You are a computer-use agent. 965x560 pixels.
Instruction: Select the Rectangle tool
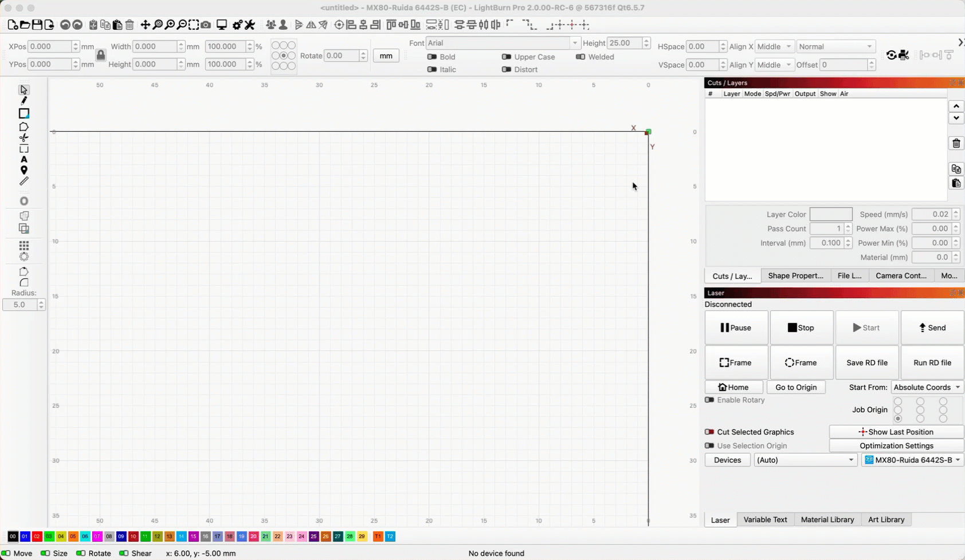coord(23,113)
